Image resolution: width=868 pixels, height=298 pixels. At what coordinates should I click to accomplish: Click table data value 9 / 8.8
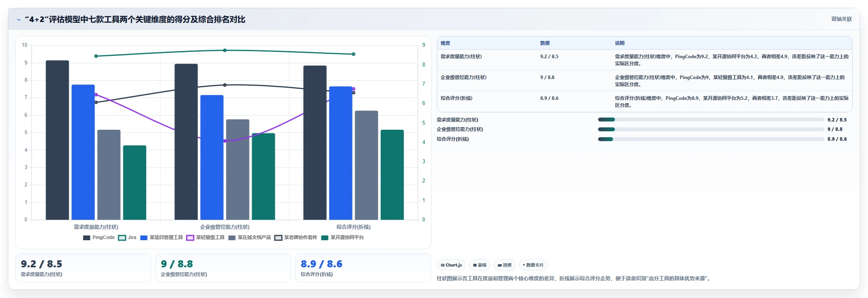[x=547, y=77]
